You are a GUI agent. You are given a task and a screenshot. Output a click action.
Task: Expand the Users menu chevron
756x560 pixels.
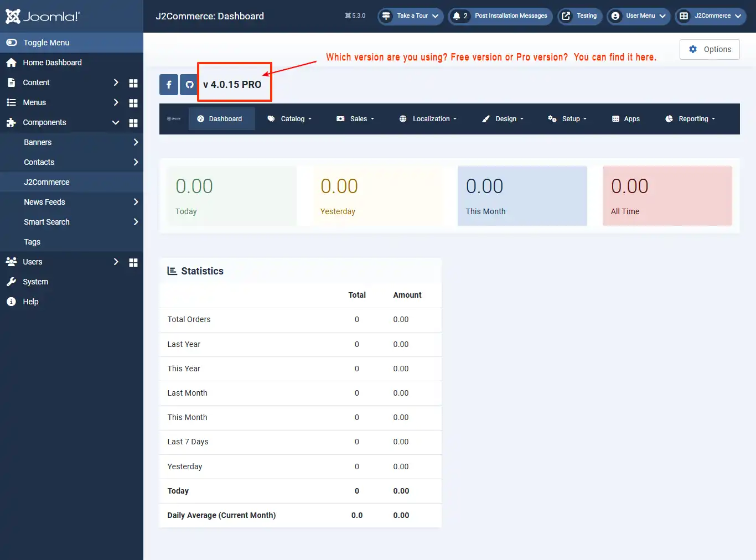116,262
